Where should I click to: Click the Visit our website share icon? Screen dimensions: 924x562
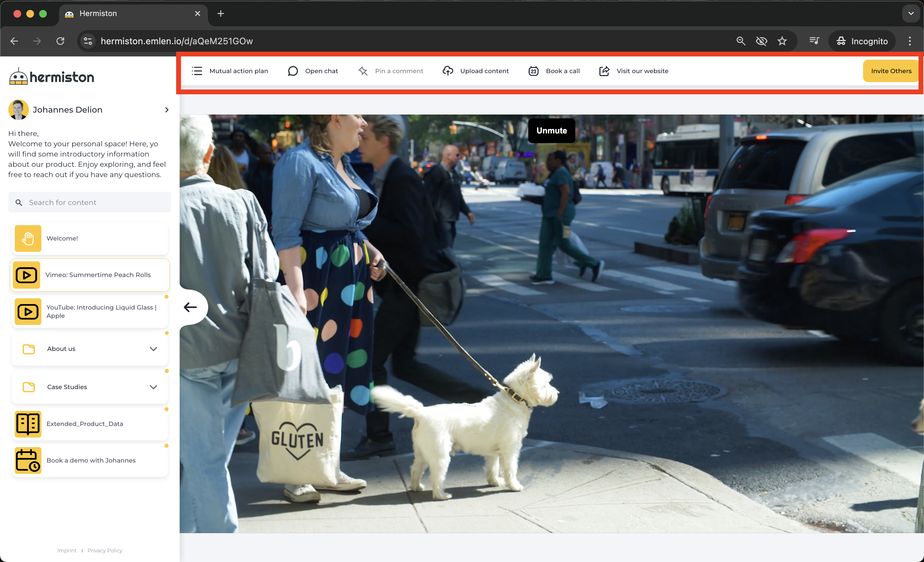point(604,71)
